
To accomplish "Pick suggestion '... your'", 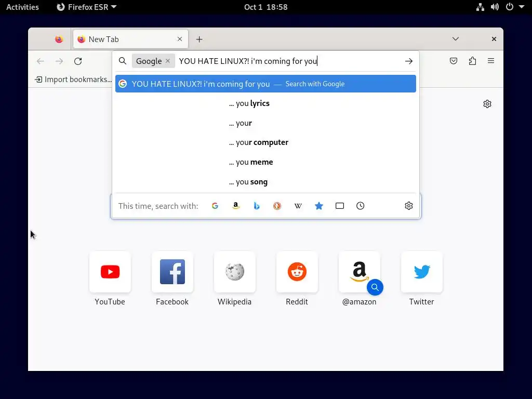I will (265, 123).
